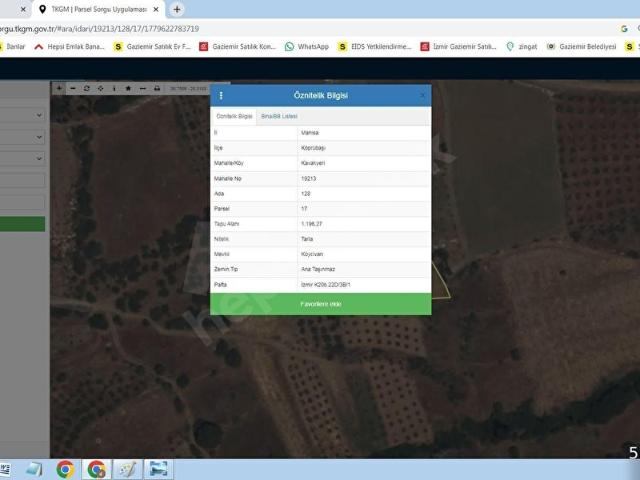Close the TKGM Parsel Sorgu tab
The width and height of the screenshot is (640, 480).
(156, 9)
